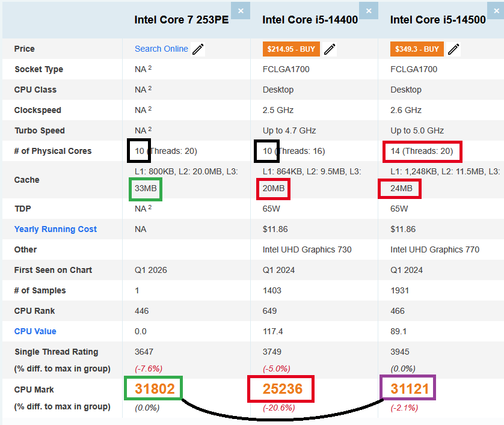504x425 pixels.
Task: Select the Intel Core i5-14400 column header
Action: pos(310,20)
